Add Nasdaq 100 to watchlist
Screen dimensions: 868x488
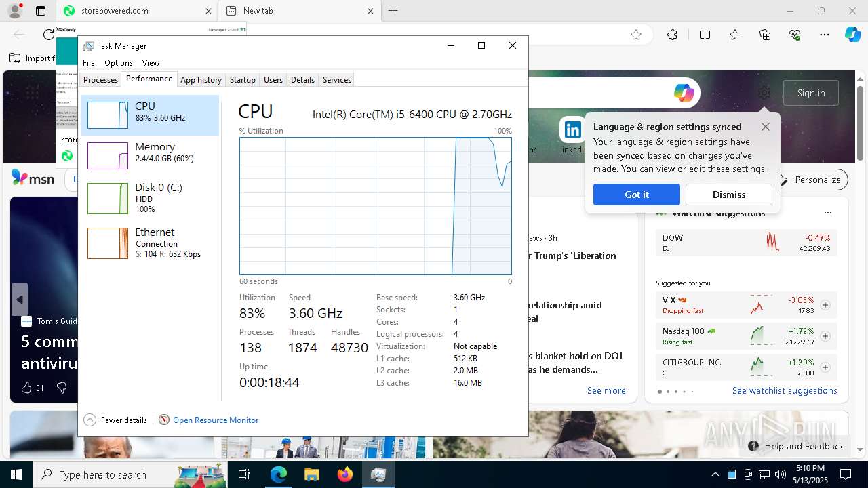point(825,336)
